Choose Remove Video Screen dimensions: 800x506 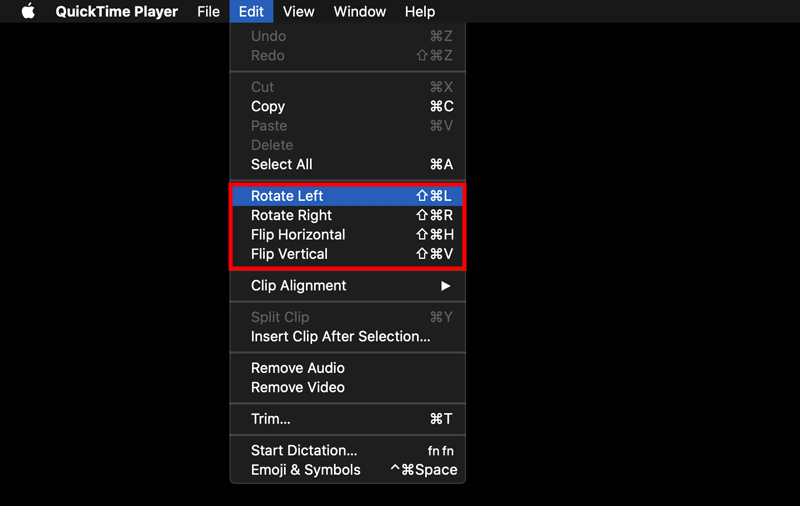347,388
